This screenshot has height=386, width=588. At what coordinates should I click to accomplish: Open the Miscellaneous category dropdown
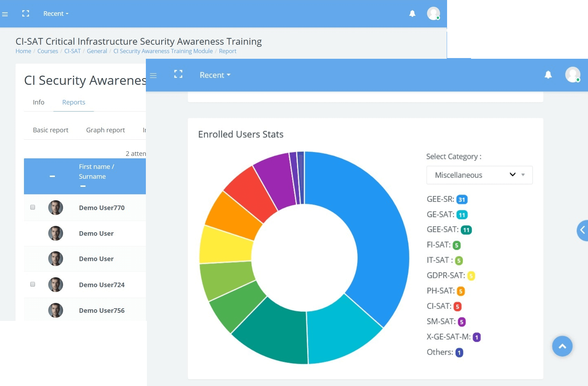(479, 175)
